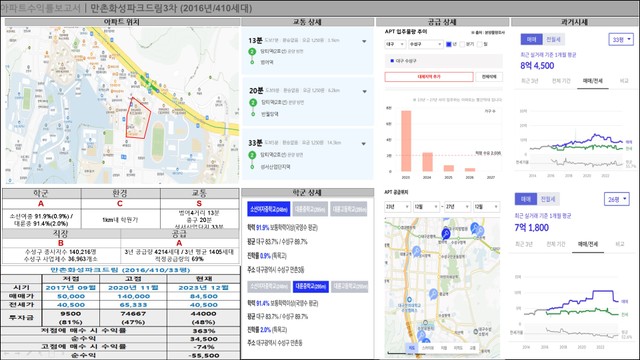The width and height of the screenshot is (640, 360).
Task: Click the red 대체지역 추가 button
Action: pos(429,77)
